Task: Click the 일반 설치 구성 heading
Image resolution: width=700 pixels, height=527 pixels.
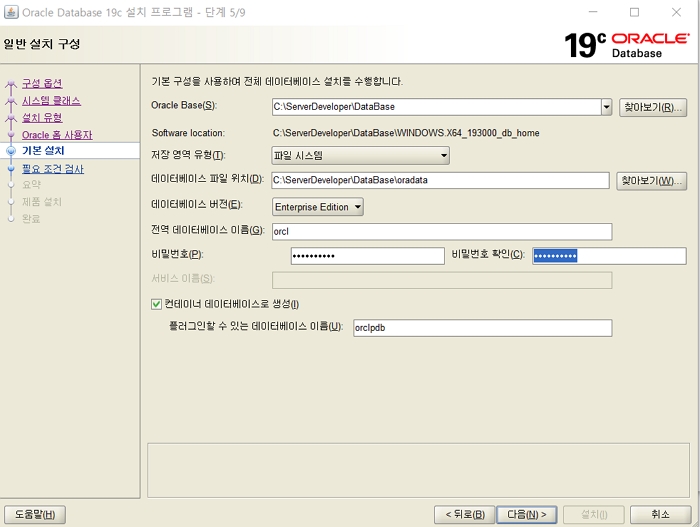Action: click(42, 44)
